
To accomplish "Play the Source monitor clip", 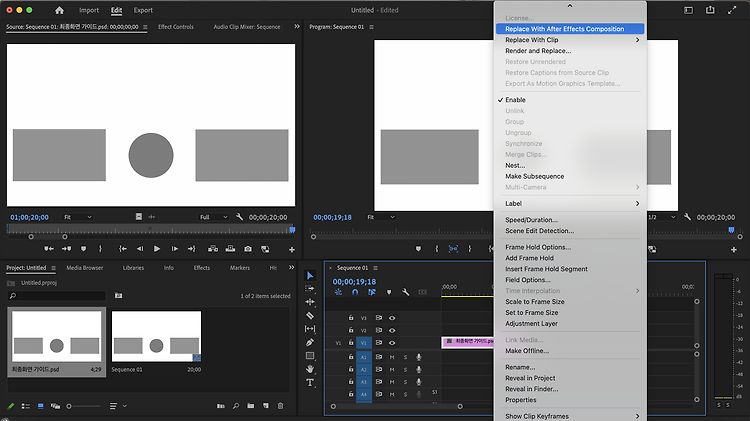I will 156,249.
